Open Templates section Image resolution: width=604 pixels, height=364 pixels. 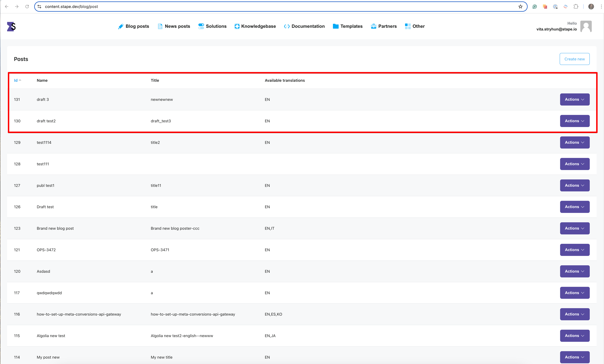348,26
